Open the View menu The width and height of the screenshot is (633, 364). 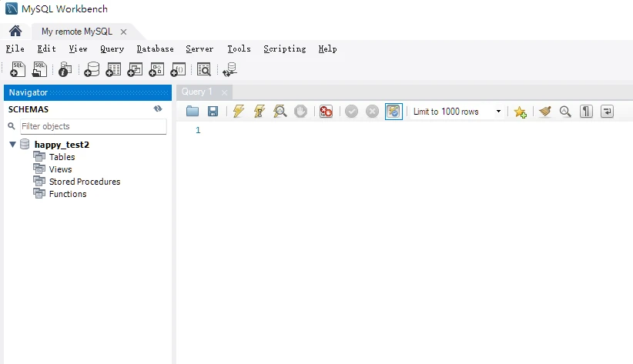[x=78, y=48]
